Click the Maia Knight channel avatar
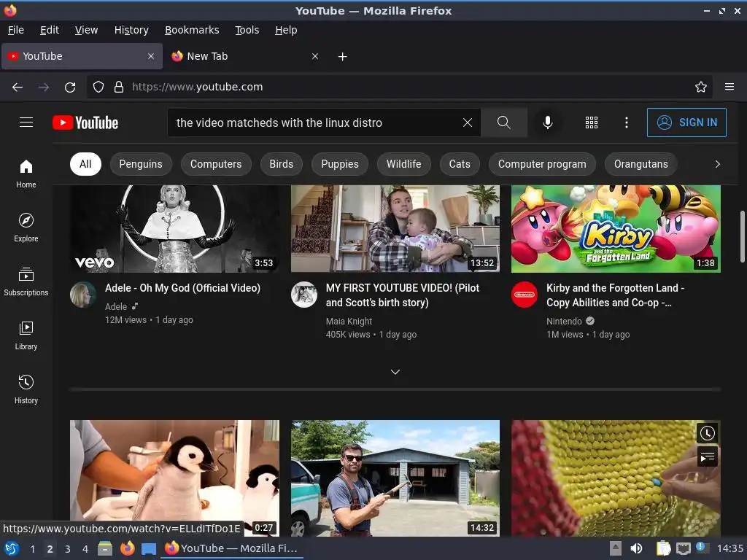 click(304, 295)
